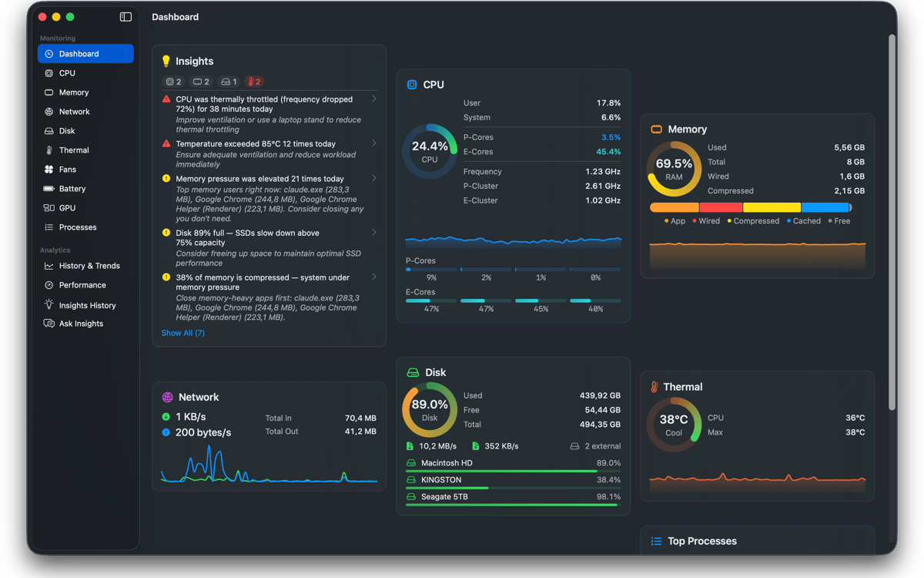Image resolution: width=924 pixels, height=578 pixels.
Task: Click the Seagate 5TB usage bar
Action: coord(513,505)
